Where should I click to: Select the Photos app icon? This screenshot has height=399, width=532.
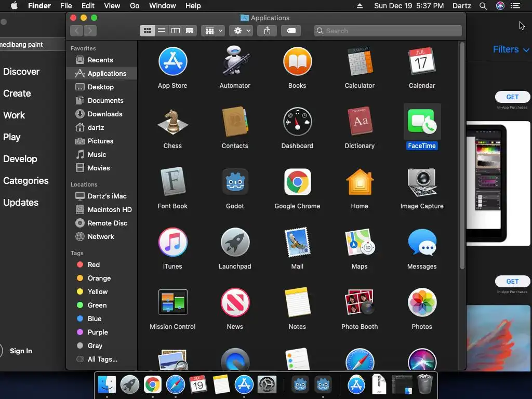tap(422, 302)
